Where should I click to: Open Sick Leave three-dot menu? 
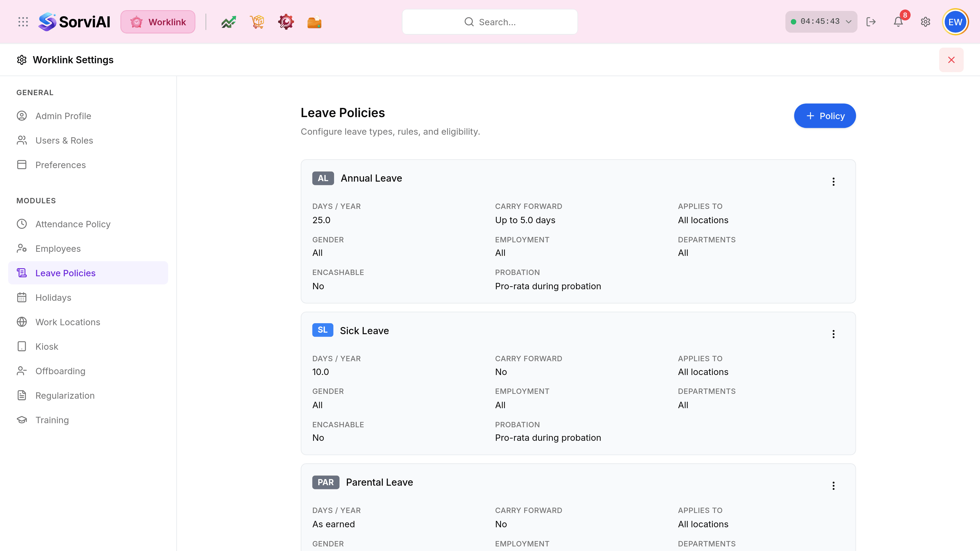point(834,334)
